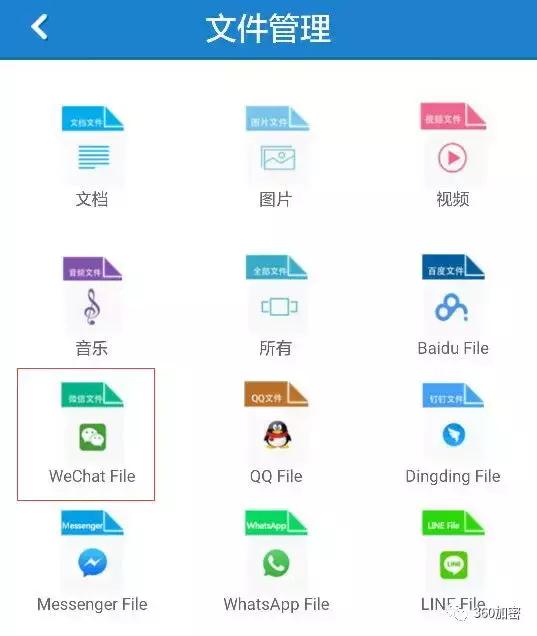
Task: Tap the green WeChat logo icon
Action: [92, 437]
